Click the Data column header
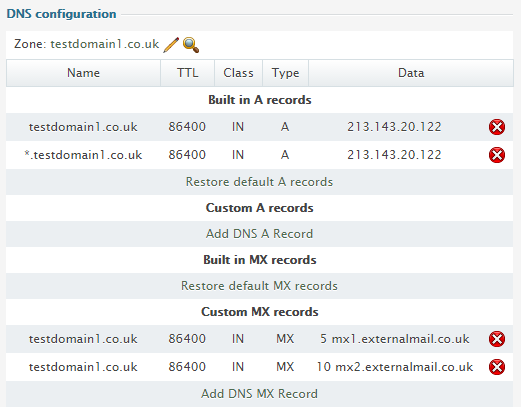Image resolution: width=521 pixels, height=407 pixels. 411,73
